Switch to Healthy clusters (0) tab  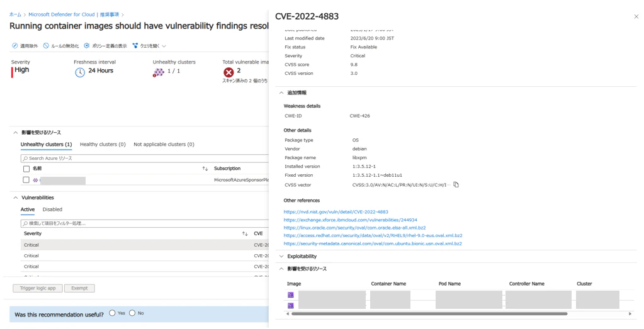pyautogui.click(x=103, y=145)
